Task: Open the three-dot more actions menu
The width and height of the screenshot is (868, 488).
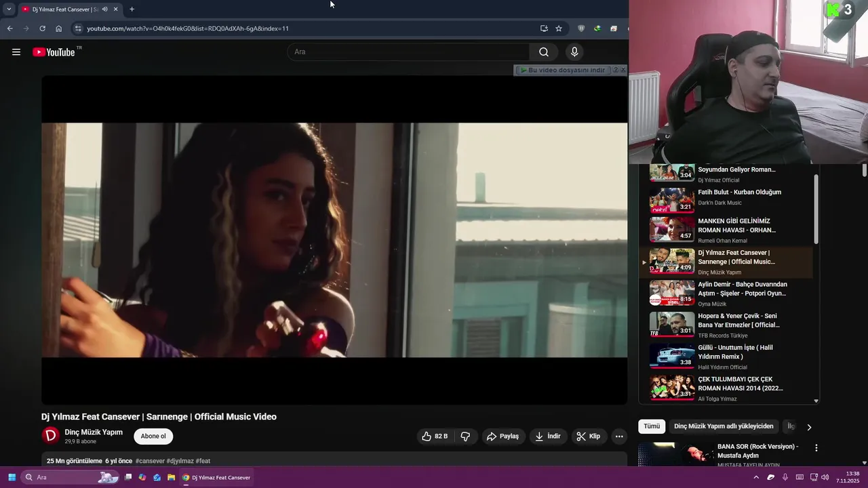Action: [x=619, y=436]
